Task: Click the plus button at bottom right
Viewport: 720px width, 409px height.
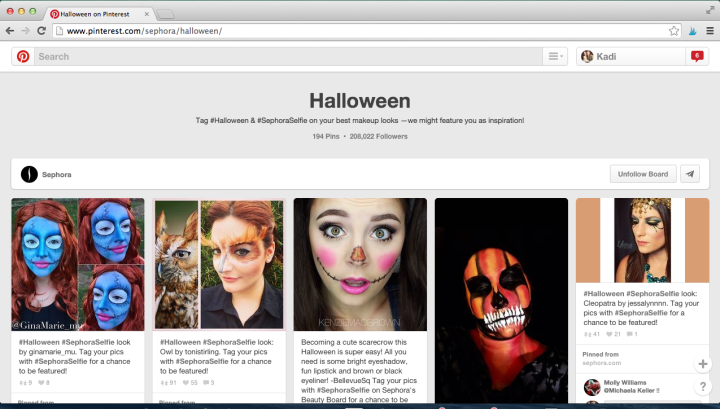Action: [x=704, y=364]
